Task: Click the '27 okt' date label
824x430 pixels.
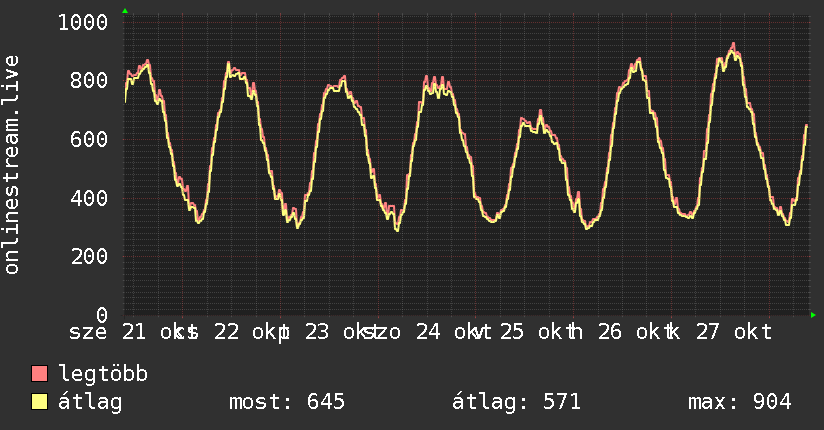Action: [734, 332]
